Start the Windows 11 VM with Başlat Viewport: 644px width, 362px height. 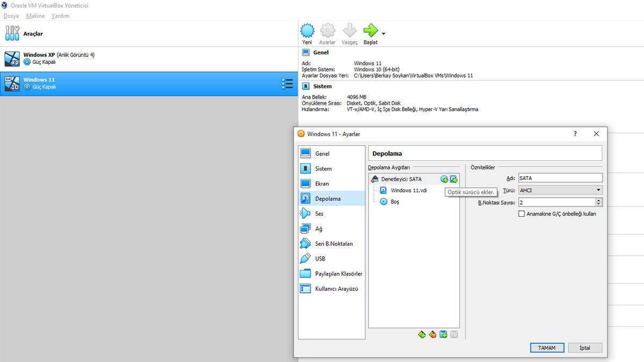pos(370,32)
